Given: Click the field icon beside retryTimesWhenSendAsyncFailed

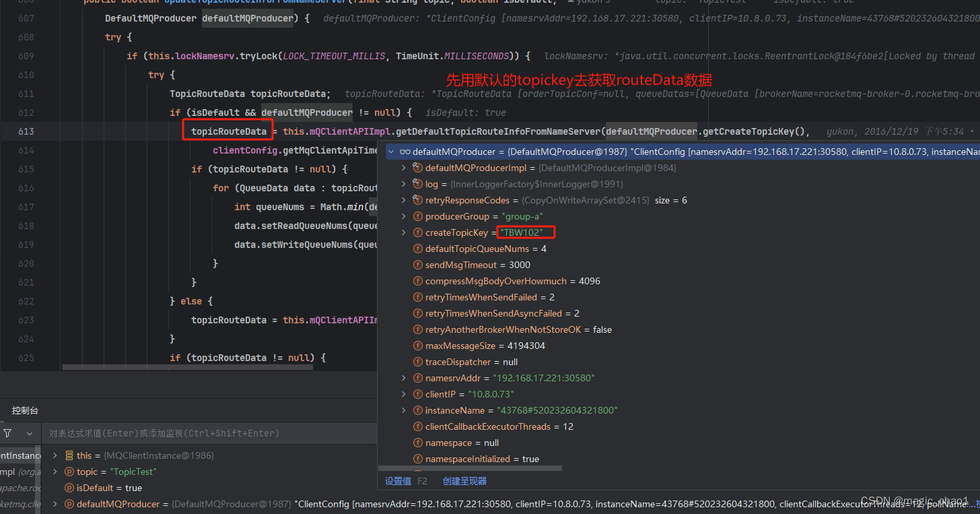Looking at the screenshot, I should click(417, 313).
